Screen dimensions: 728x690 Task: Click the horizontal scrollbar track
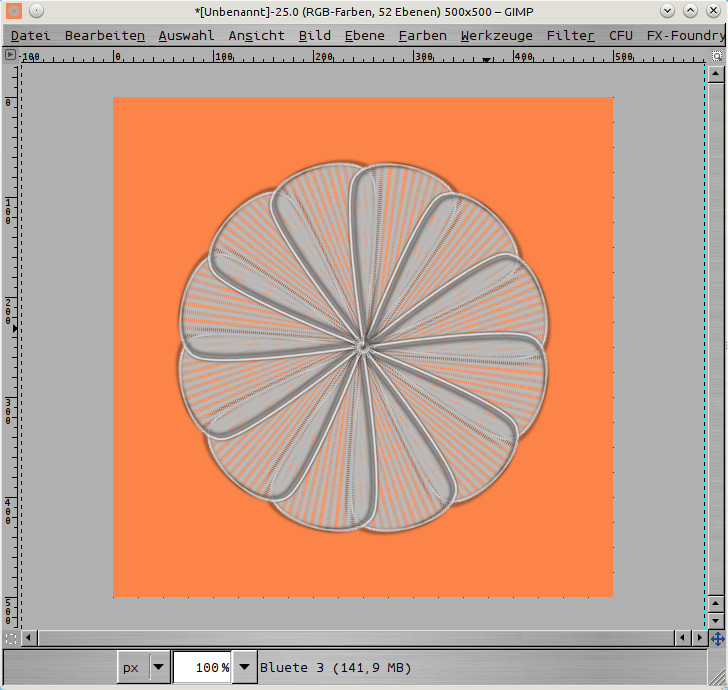point(350,637)
